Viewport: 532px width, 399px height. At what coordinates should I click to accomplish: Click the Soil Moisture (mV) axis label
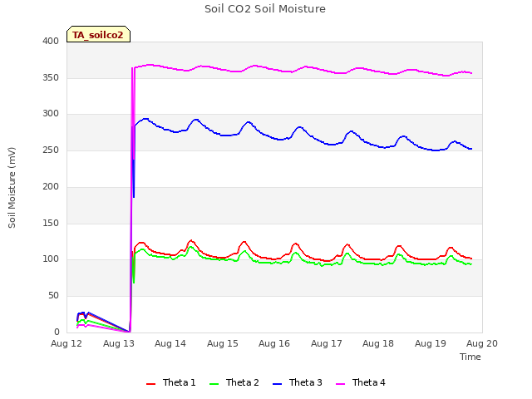(x=12, y=188)
